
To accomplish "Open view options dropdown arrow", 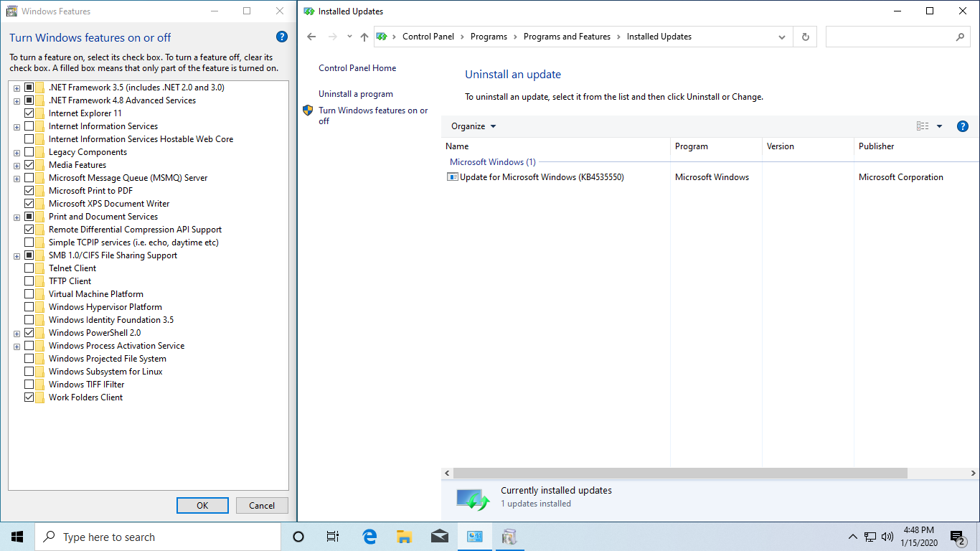I will point(939,126).
